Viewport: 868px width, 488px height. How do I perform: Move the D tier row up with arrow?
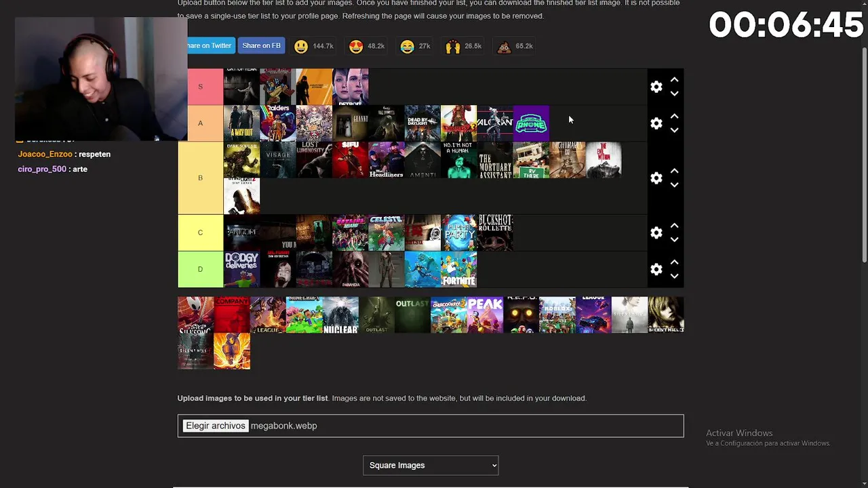(x=674, y=262)
